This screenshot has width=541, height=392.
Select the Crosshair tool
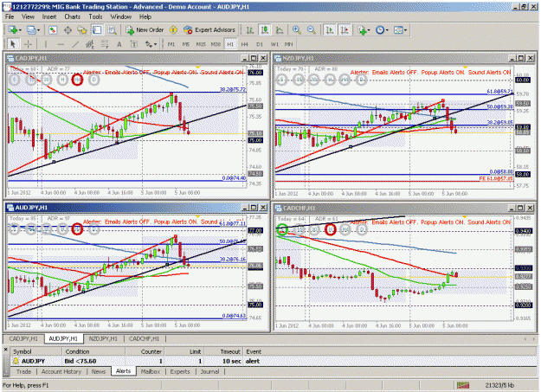28,44
